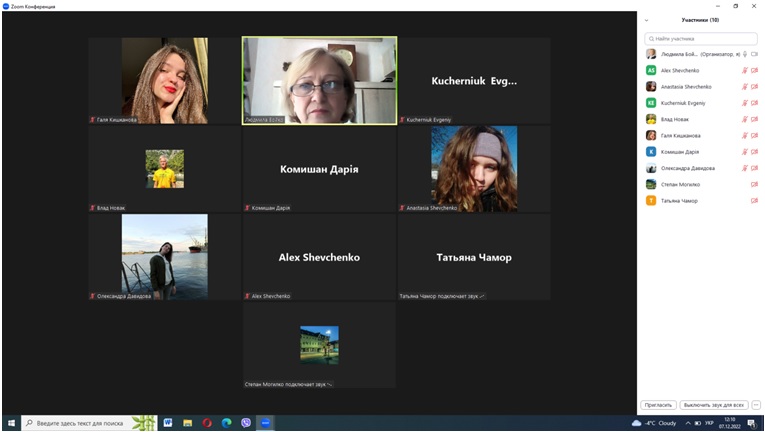Click Степан Могилко name in participants list

click(x=680, y=185)
